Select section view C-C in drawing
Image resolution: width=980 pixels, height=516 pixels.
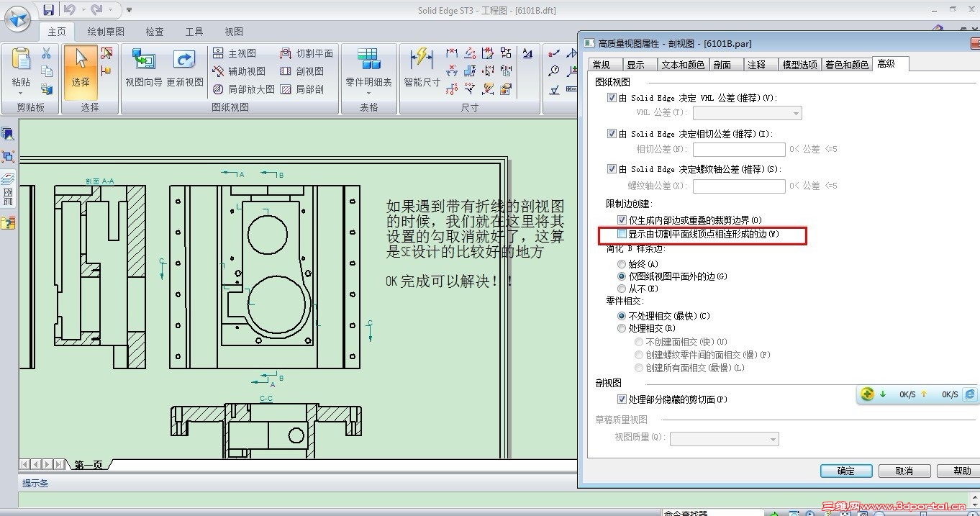tap(266, 430)
